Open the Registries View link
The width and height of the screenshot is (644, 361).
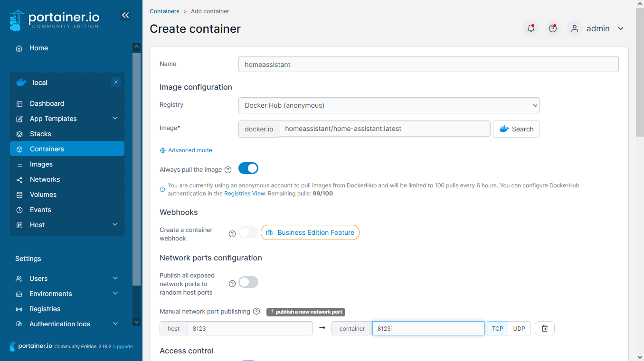pyautogui.click(x=245, y=194)
